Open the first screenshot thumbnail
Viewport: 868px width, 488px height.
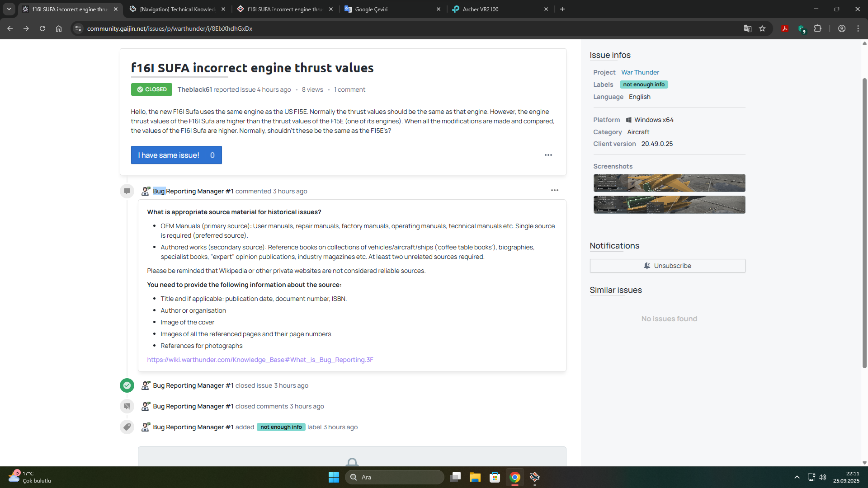tap(669, 183)
